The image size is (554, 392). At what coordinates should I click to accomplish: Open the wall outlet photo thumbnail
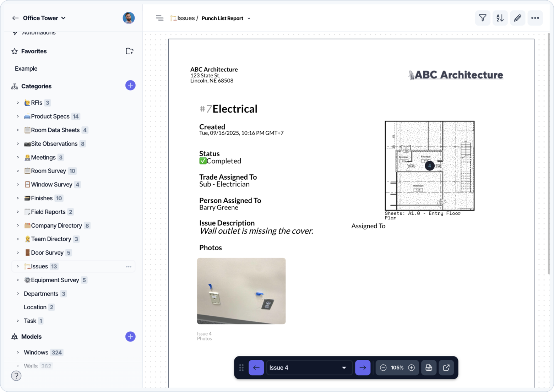[241, 291]
